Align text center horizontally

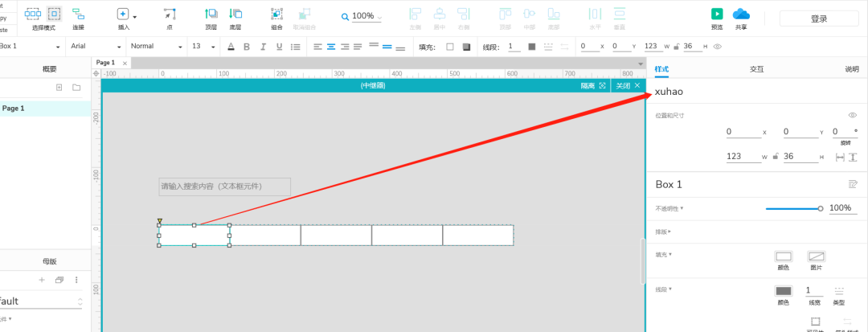331,47
